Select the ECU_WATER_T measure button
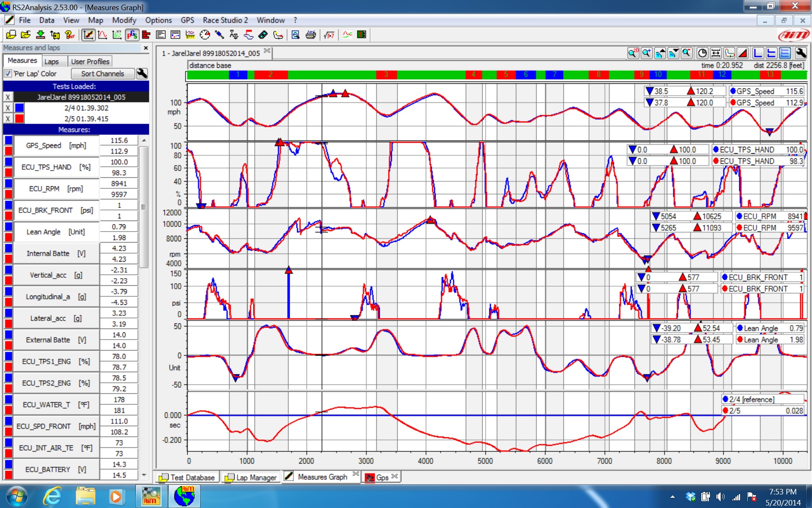This screenshot has width=812, height=508. coord(56,405)
